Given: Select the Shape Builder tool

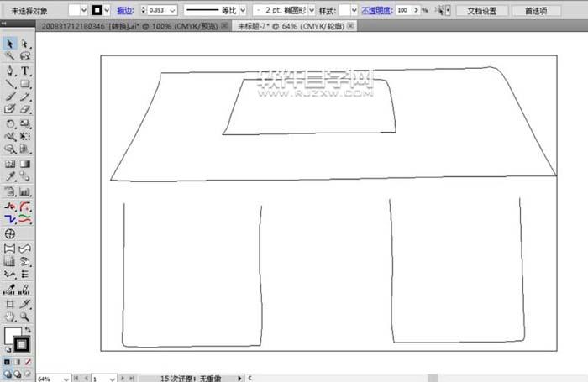Looking at the screenshot, I should [10, 149].
